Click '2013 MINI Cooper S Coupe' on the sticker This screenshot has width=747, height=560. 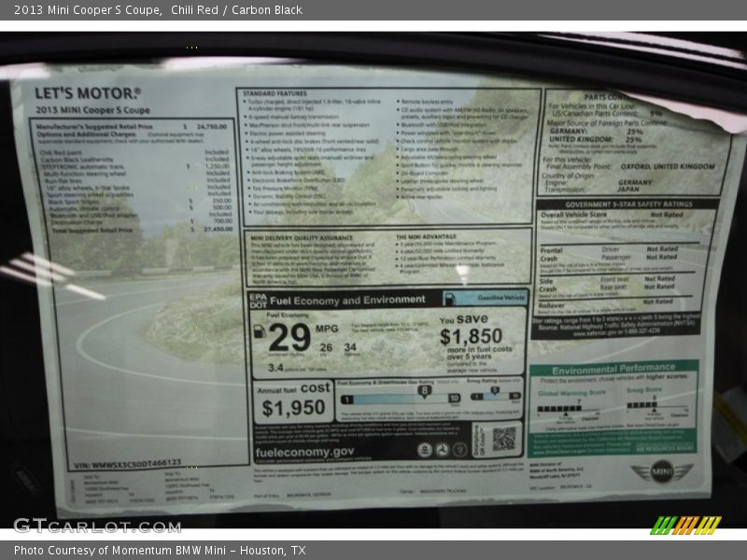(x=92, y=110)
